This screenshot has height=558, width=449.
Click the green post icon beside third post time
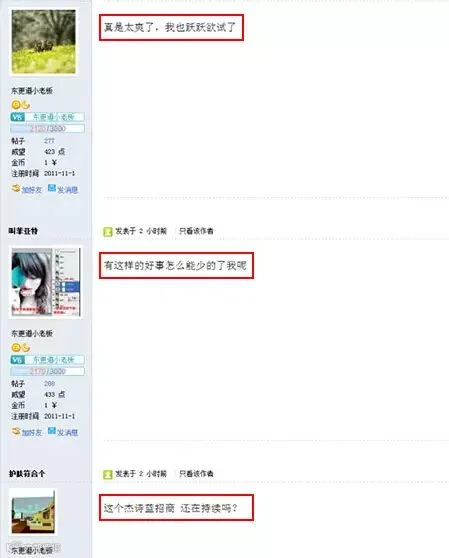click(108, 474)
